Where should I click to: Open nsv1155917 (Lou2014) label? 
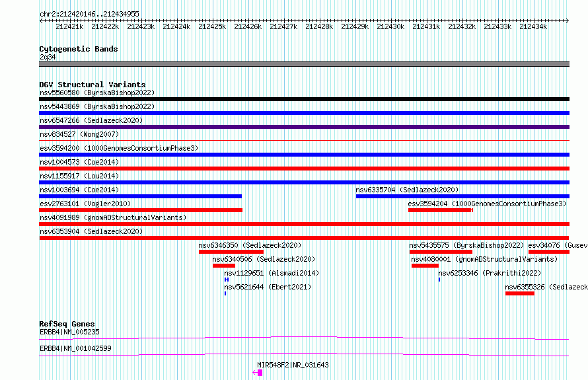tap(79, 176)
